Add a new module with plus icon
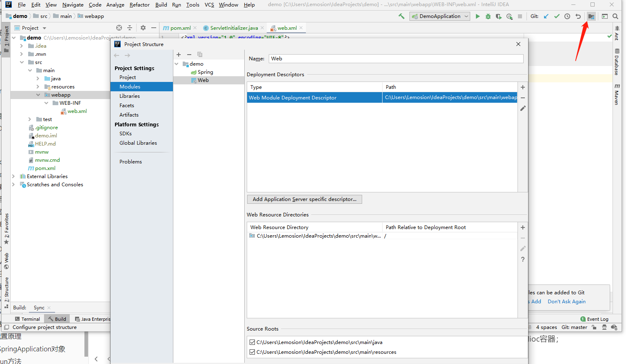The image size is (626, 364). coord(179,55)
